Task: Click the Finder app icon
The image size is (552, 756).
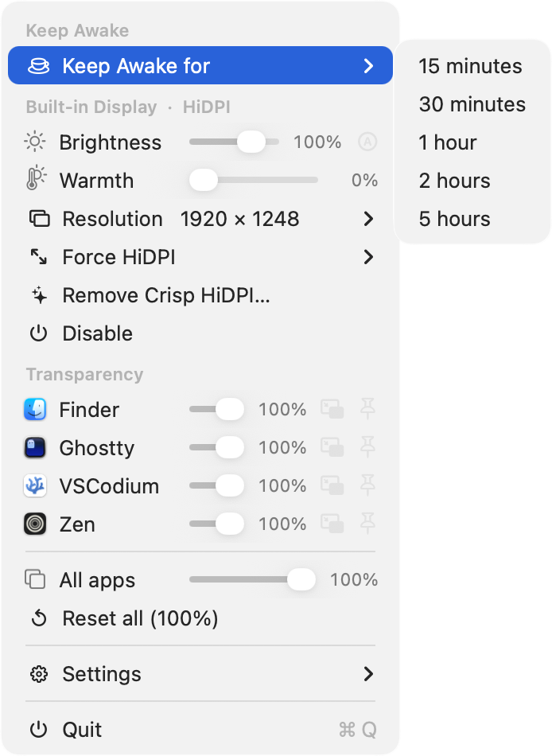Action: (35, 409)
